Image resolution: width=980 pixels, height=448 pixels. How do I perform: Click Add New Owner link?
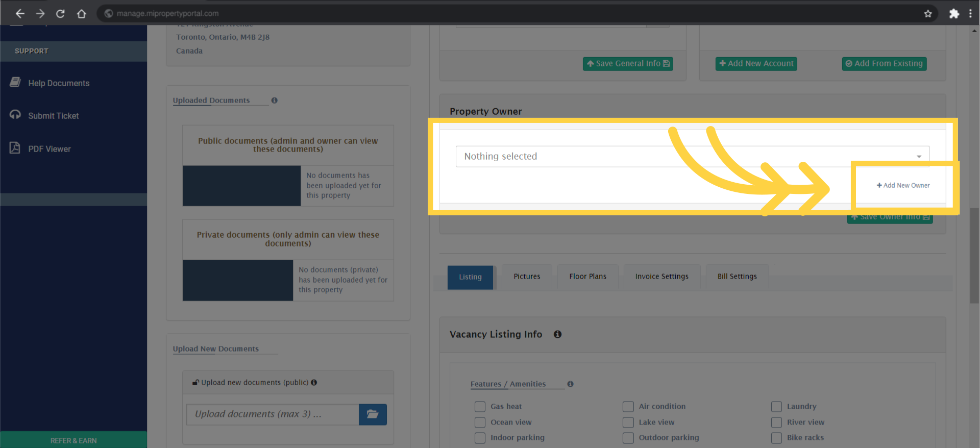tap(903, 185)
